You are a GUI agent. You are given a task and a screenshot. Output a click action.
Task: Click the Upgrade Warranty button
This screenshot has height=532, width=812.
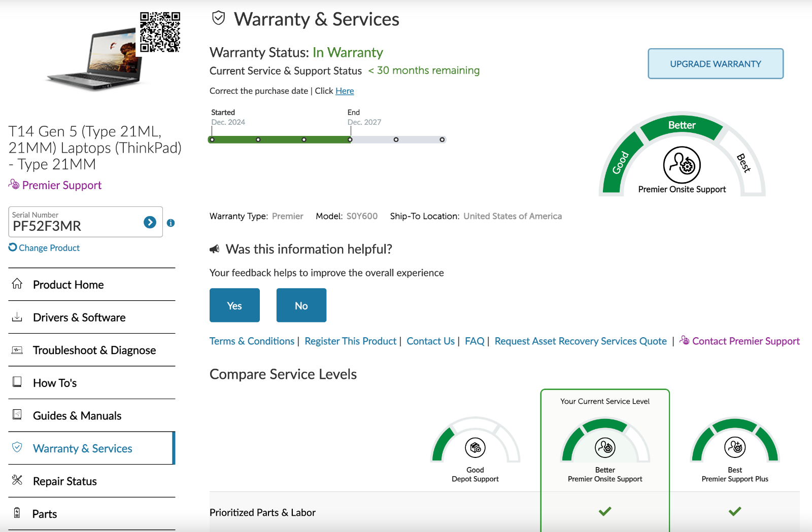point(716,63)
